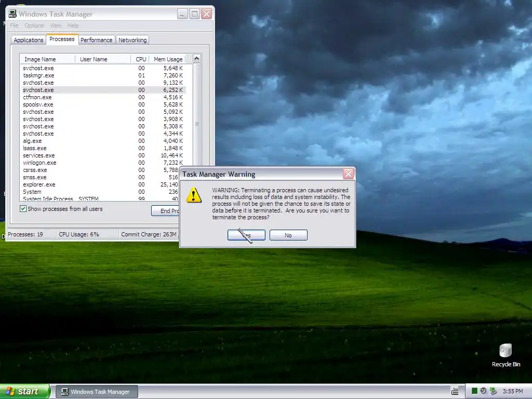Click the Commit Charge status entry
The image size is (532, 399).
(x=149, y=234)
